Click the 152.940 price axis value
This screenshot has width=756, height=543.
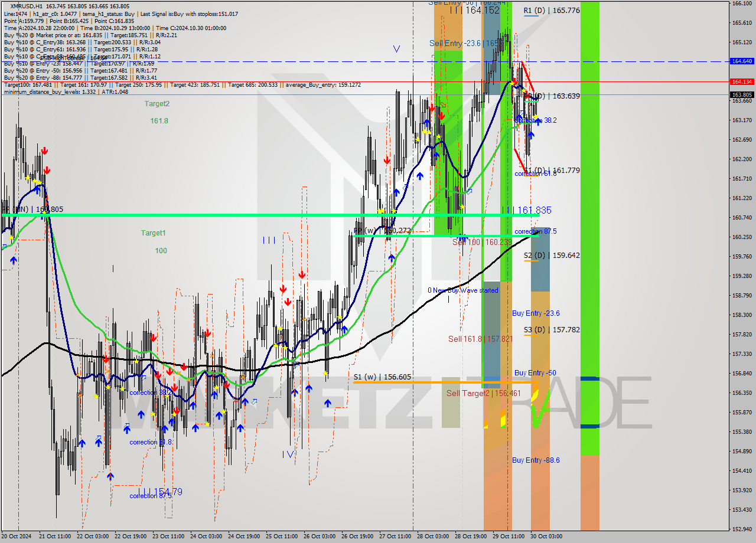pos(742,529)
